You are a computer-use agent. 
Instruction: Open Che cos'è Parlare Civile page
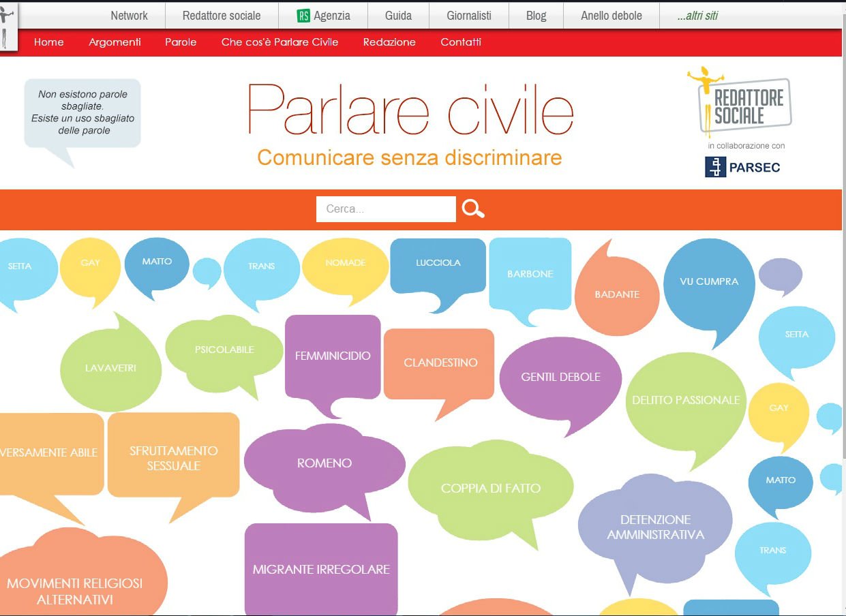(x=280, y=42)
